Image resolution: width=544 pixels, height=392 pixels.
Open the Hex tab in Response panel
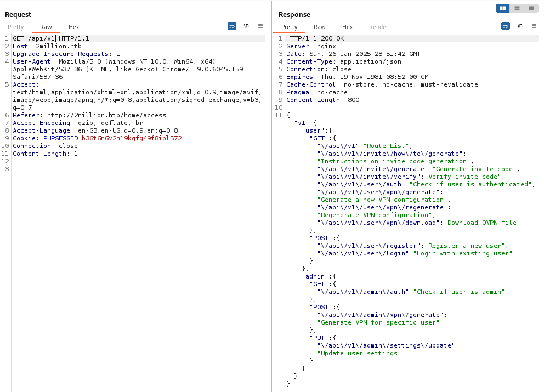pyautogui.click(x=348, y=27)
